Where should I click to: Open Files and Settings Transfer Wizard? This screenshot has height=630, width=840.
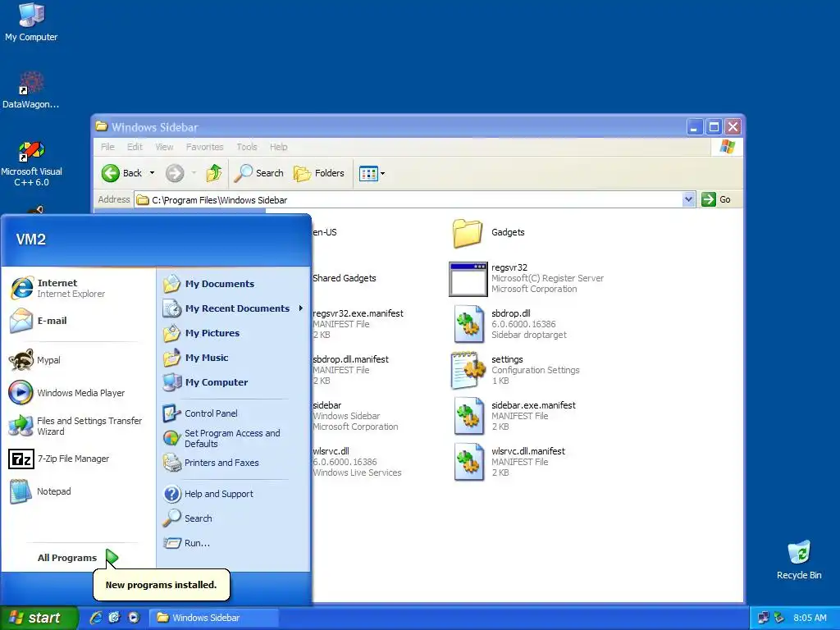point(78,426)
